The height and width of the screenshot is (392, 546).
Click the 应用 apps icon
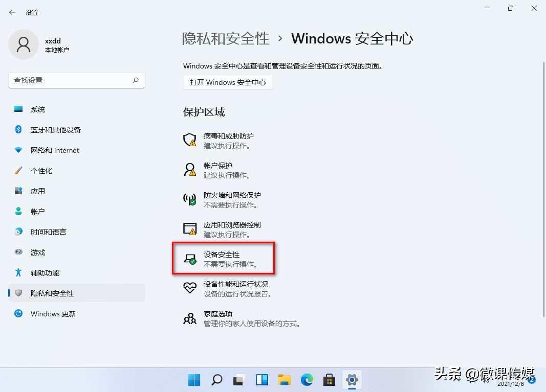click(18, 191)
